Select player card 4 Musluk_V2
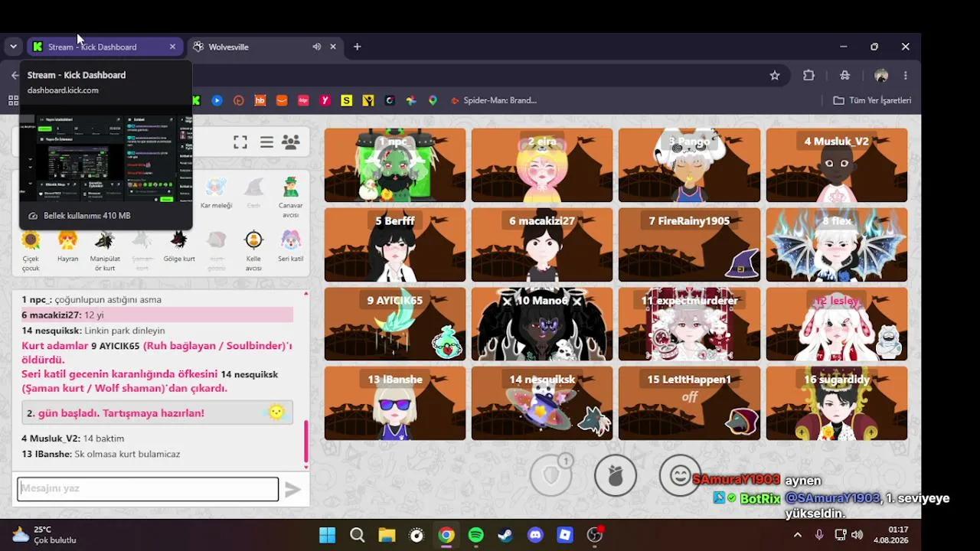 (x=837, y=165)
